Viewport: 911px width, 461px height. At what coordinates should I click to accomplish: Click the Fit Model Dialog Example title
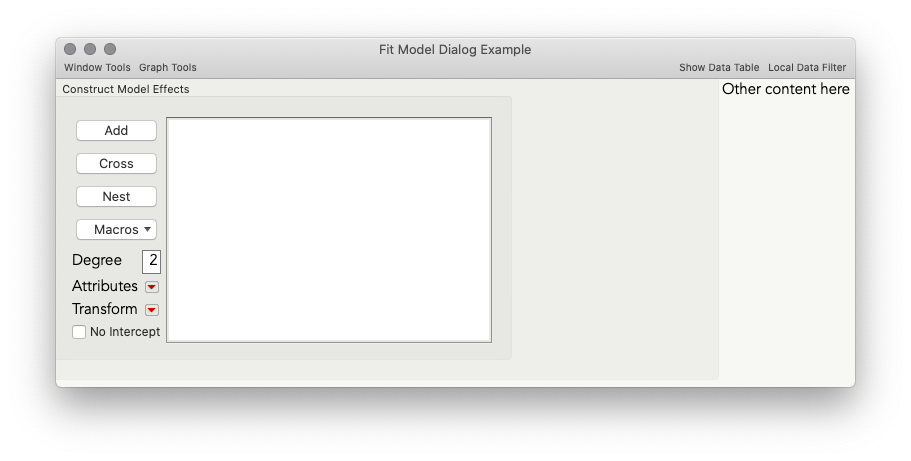click(455, 49)
